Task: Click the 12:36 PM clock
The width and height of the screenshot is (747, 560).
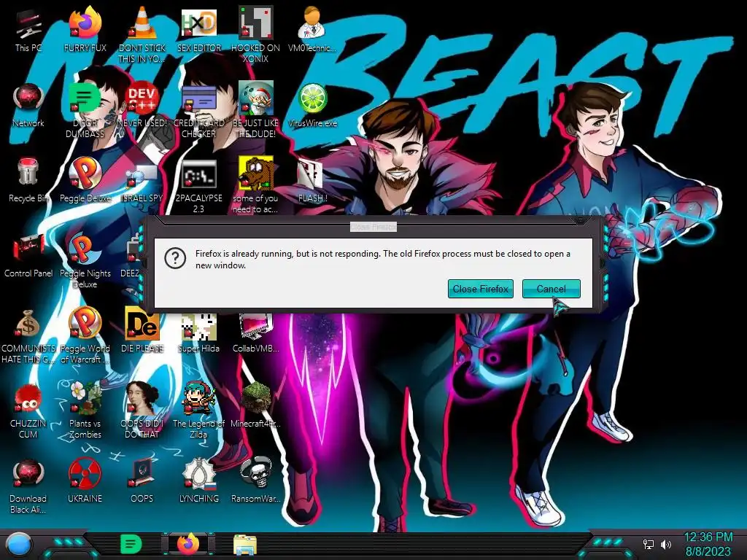Action: click(x=708, y=537)
